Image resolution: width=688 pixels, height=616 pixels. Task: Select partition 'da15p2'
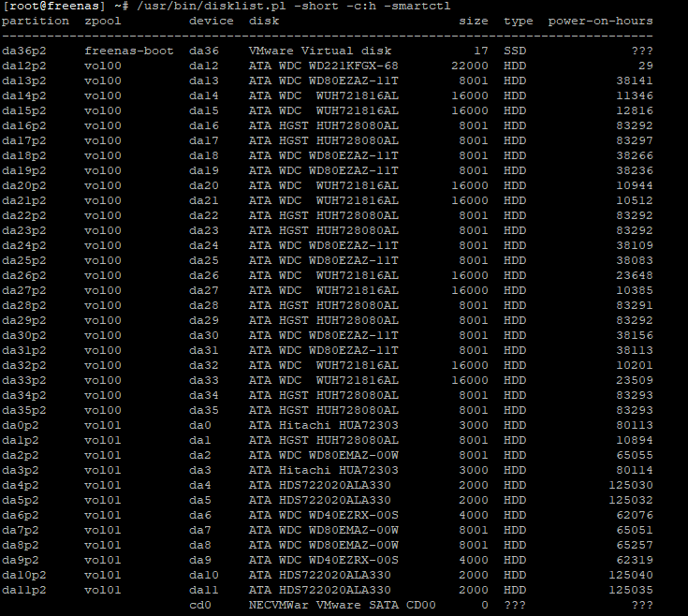coord(24,110)
